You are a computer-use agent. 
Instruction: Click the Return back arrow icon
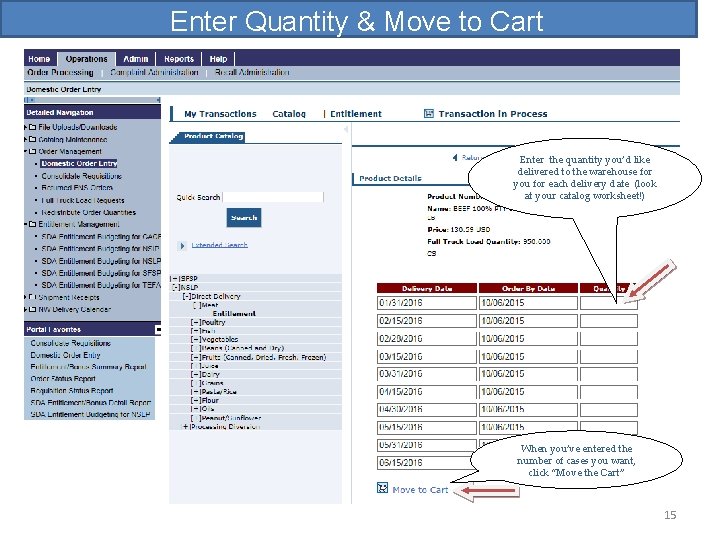455,158
